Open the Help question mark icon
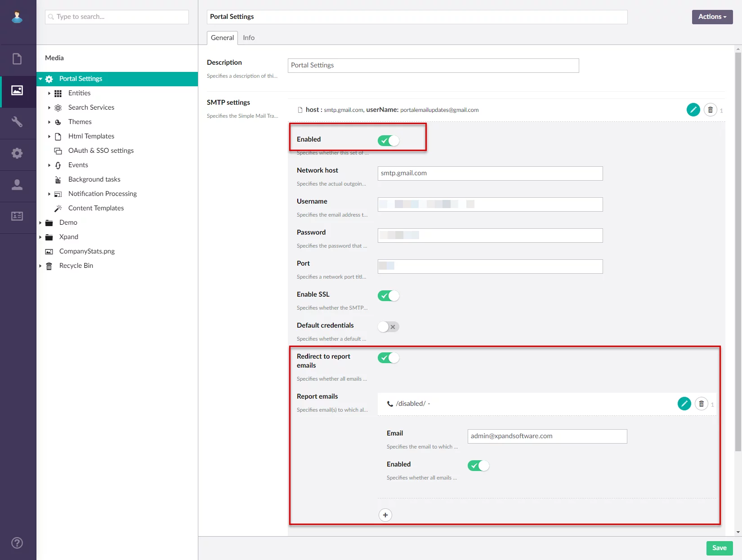Image resolution: width=742 pixels, height=560 pixels. (x=17, y=543)
